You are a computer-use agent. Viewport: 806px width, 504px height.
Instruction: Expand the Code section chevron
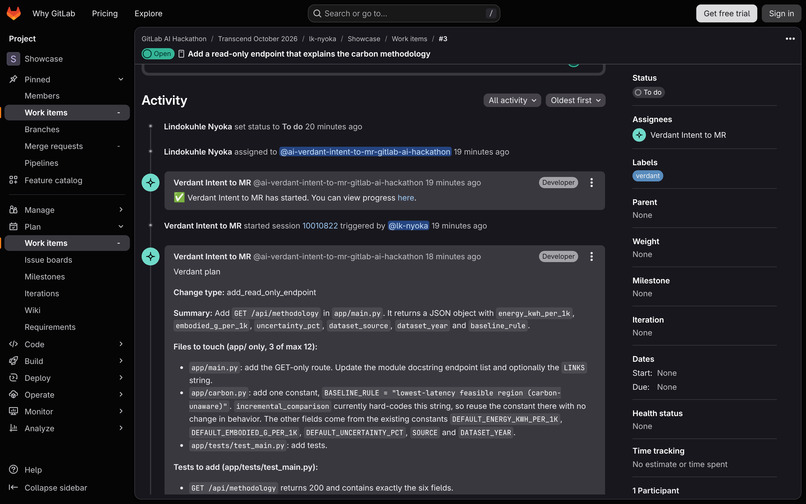[121, 344]
